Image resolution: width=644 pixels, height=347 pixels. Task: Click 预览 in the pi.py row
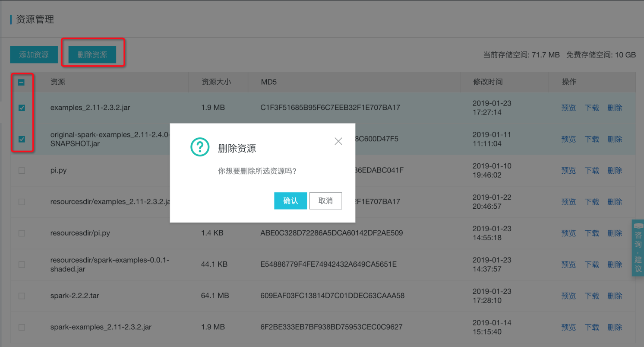click(568, 171)
